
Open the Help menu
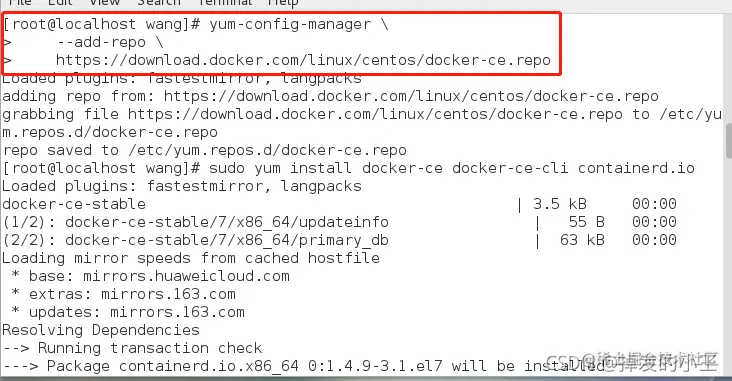(x=283, y=3)
